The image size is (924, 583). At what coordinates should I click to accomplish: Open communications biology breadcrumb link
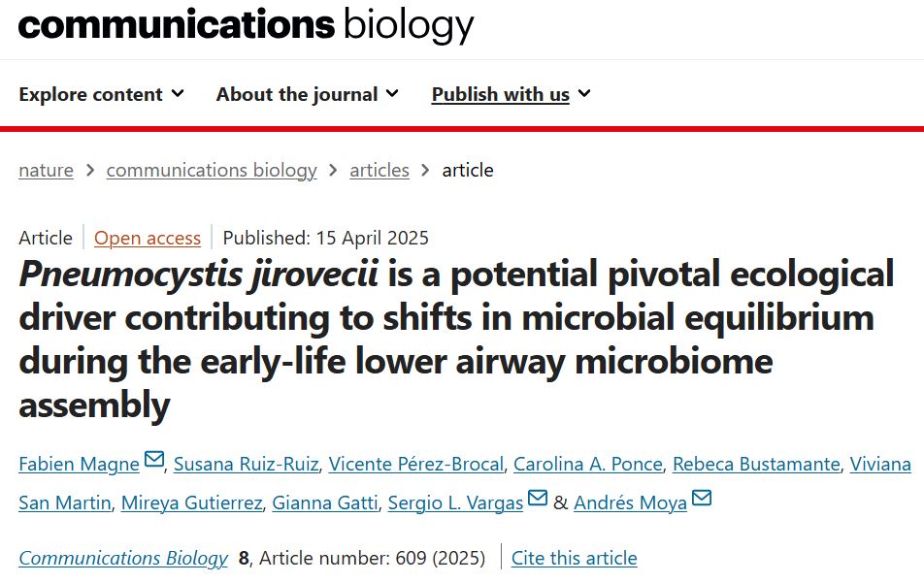[212, 170]
